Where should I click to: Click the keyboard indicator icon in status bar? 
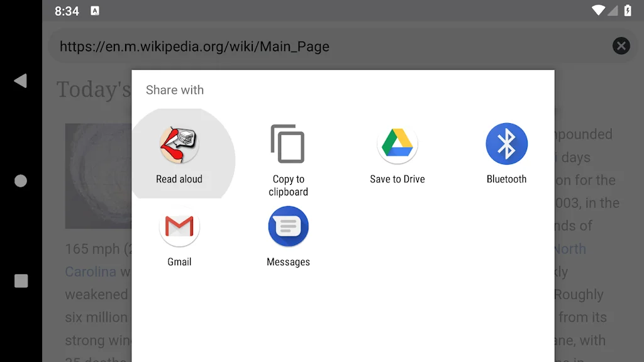point(95,11)
